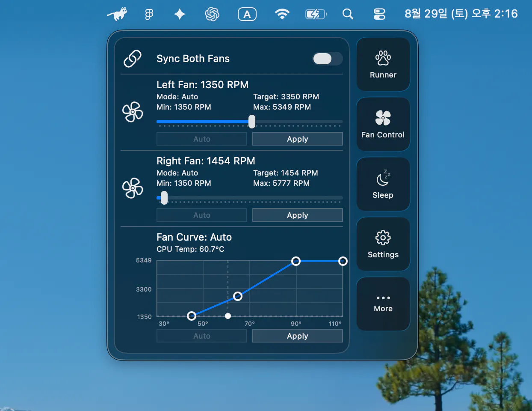
Task: Apply the Right Fan speed
Action: click(x=298, y=215)
